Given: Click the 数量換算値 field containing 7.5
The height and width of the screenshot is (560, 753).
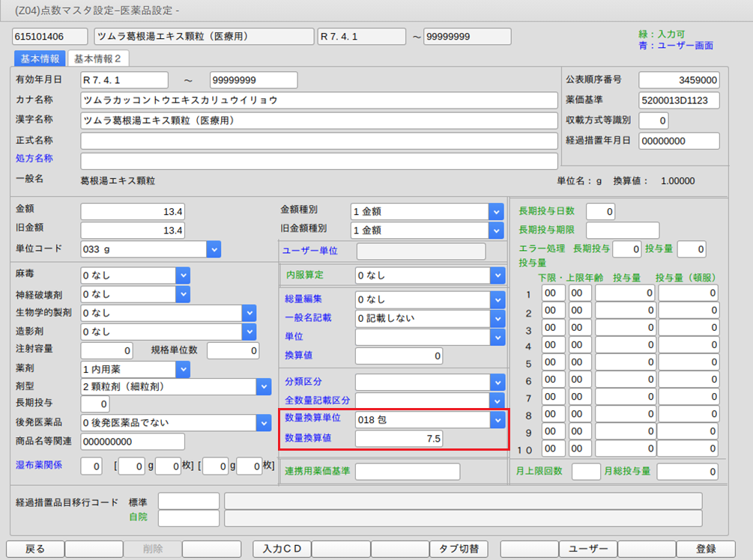Looking at the screenshot, I should (399, 438).
